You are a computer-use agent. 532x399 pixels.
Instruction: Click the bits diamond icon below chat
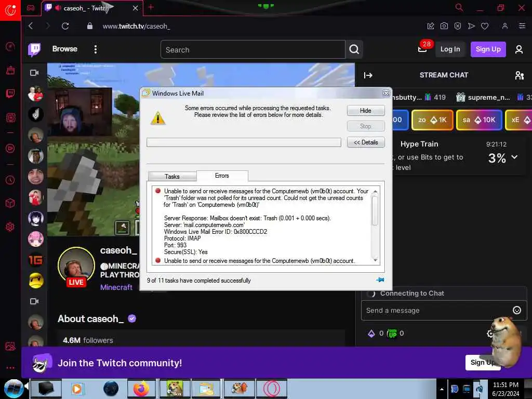coord(371,334)
